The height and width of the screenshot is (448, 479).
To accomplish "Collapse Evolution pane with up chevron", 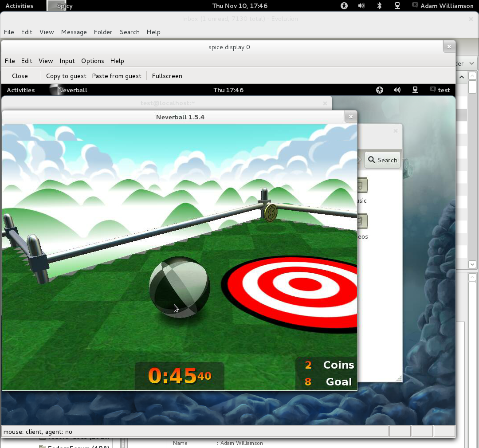I will click(x=462, y=77).
